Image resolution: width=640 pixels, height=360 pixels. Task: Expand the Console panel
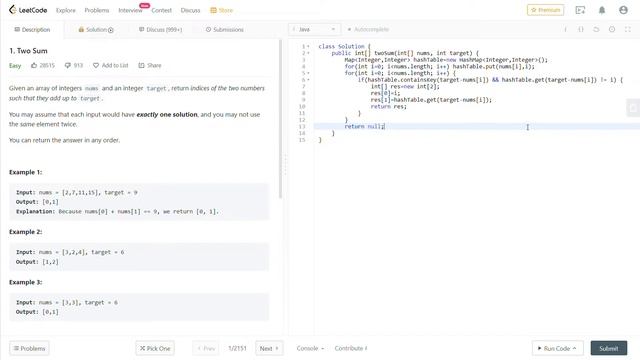(x=310, y=348)
